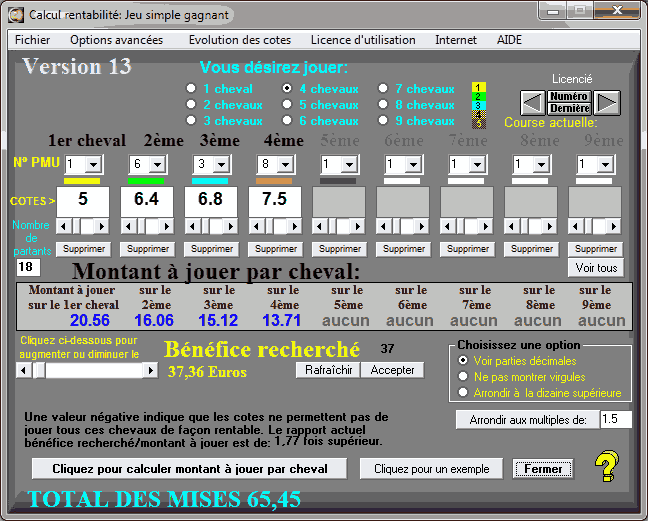Click the left arrow previous race button

coord(532,102)
